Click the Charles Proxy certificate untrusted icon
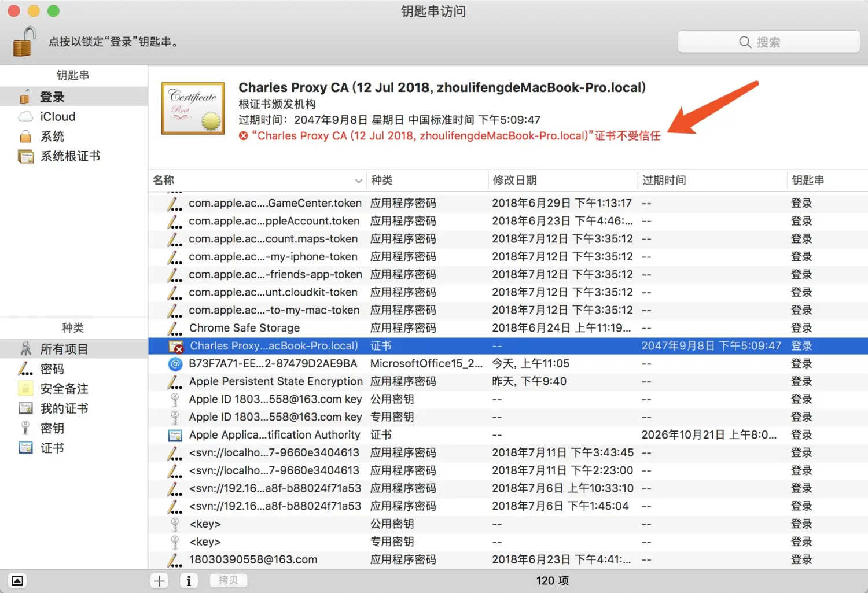This screenshot has width=868, height=593. click(x=175, y=346)
